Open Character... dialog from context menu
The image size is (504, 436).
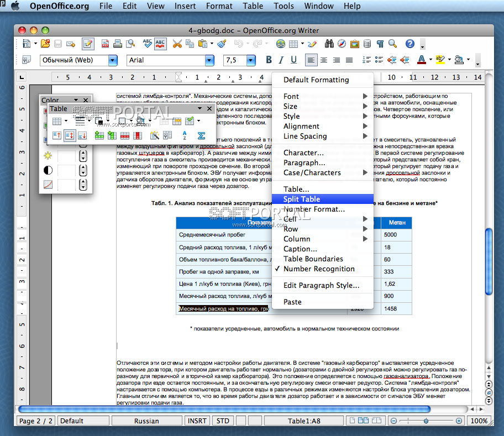(322, 153)
